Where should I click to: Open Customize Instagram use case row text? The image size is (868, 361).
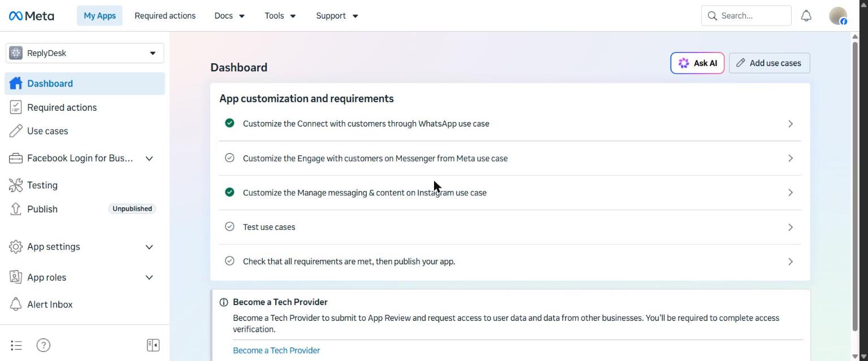click(x=364, y=193)
